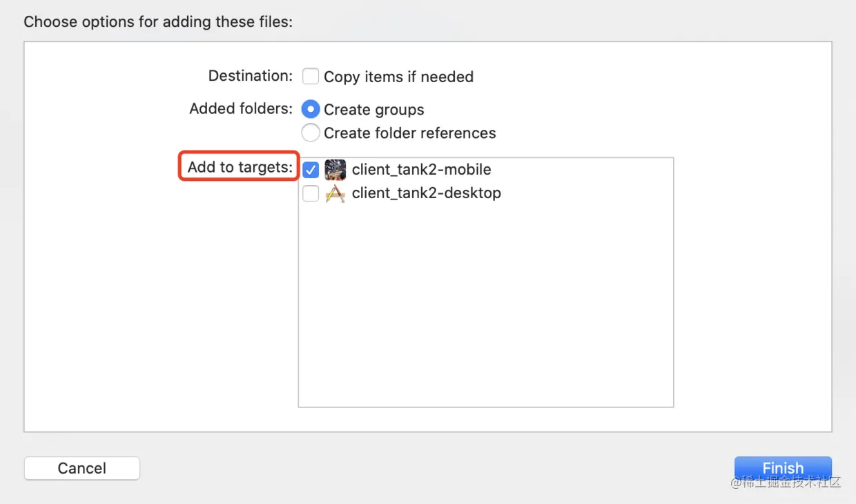Select the client_tank2-mobile target name text
Viewport: 856px width, 504px height.
click(421, 170)
